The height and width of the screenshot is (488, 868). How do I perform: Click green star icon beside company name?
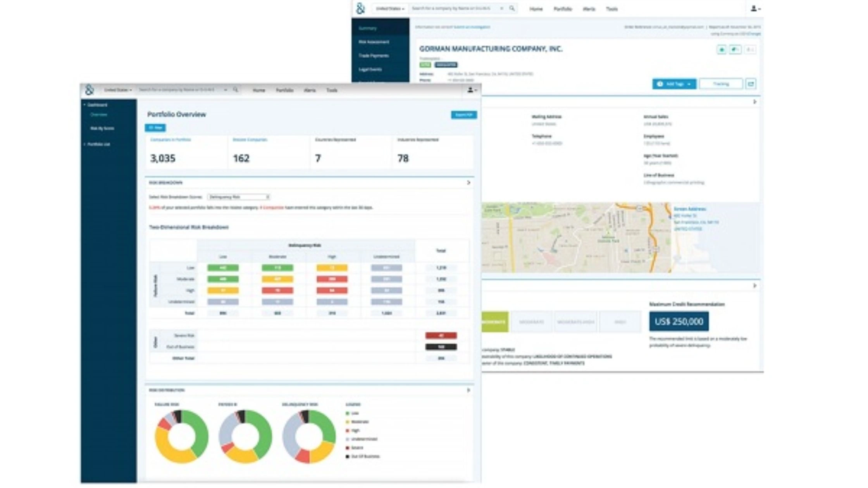721,50
